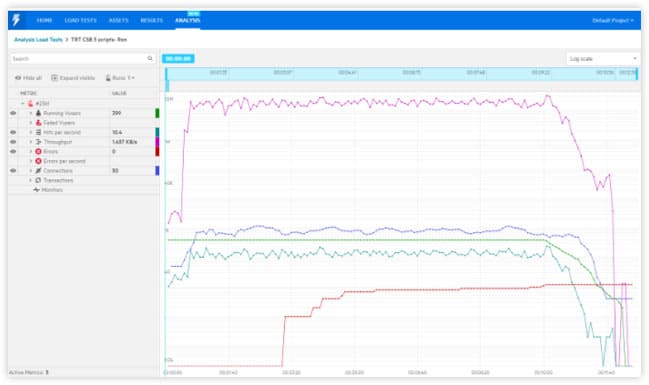The width and height of the screenshot is (649, 385).
Task: Click the Errors per second red icon
Action: click(x=38, y=161)
